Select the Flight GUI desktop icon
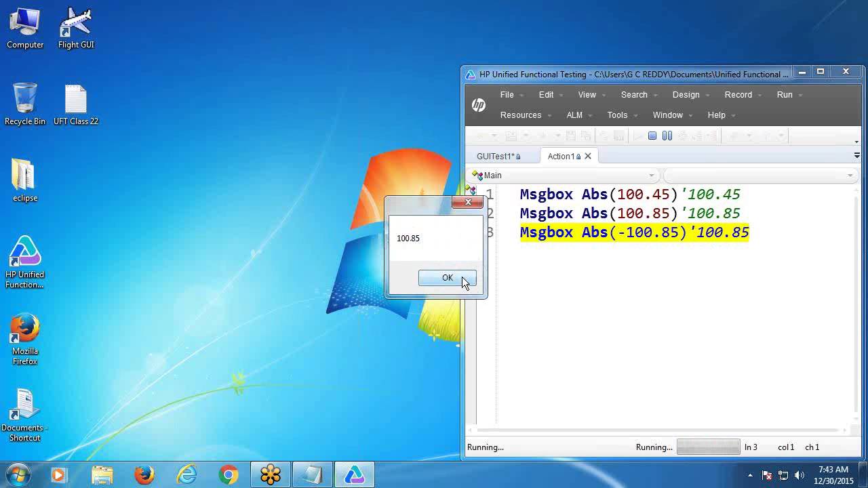 pyautogui.click(x=76, y=28)
